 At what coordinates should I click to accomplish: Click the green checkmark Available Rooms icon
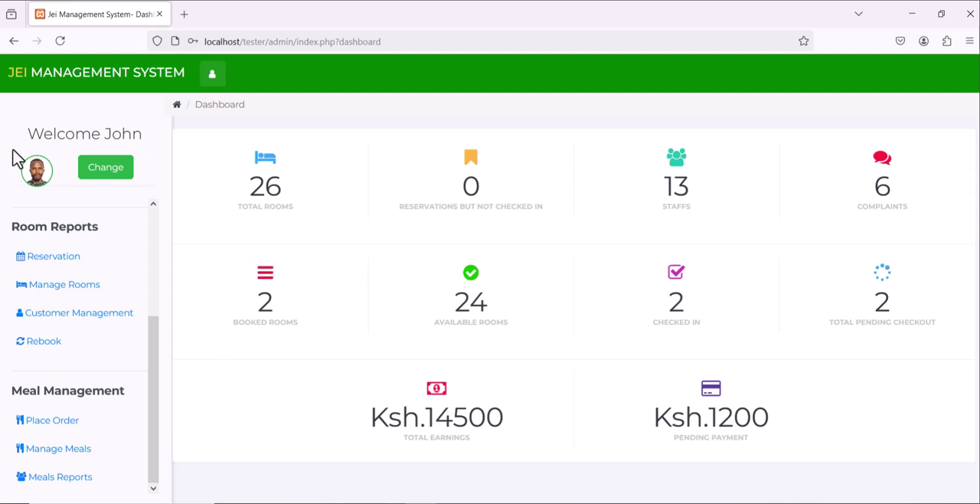tap(471, 273)
